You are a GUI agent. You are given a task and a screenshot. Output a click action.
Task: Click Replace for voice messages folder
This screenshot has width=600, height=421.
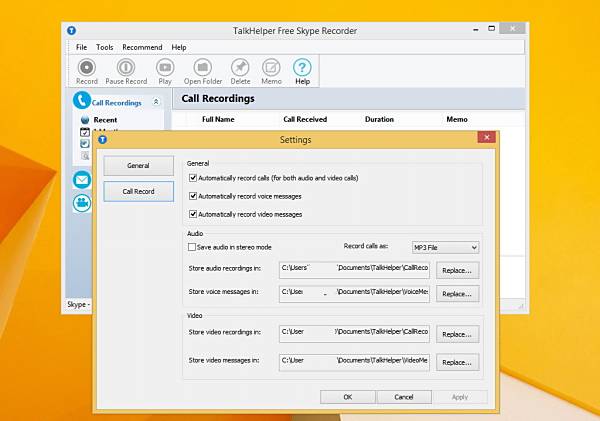457,294
